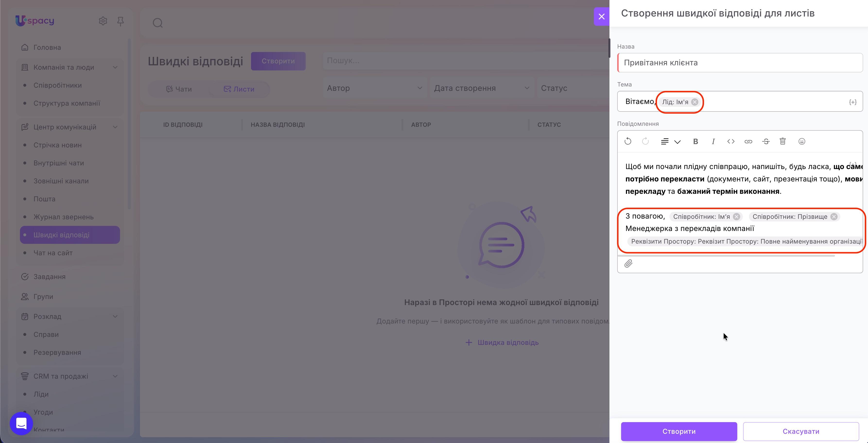The width and height of the screenshot is (868, 443).
Task: Open text alignment options in editor
Action: (x=670, y=142)
